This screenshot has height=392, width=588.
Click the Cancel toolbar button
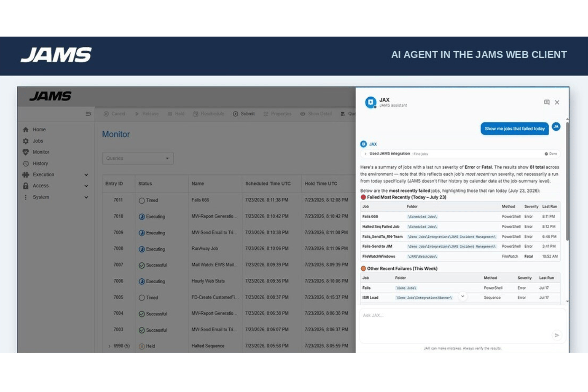pos(114,114)
